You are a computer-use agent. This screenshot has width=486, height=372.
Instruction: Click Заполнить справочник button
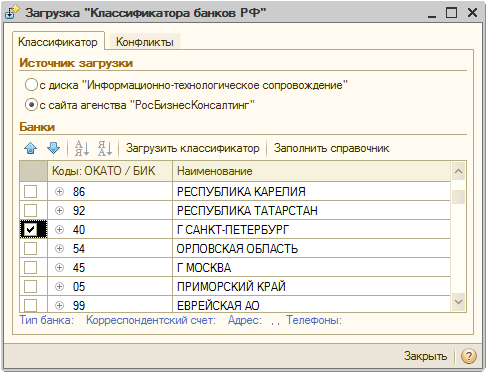tap(331, 148)
